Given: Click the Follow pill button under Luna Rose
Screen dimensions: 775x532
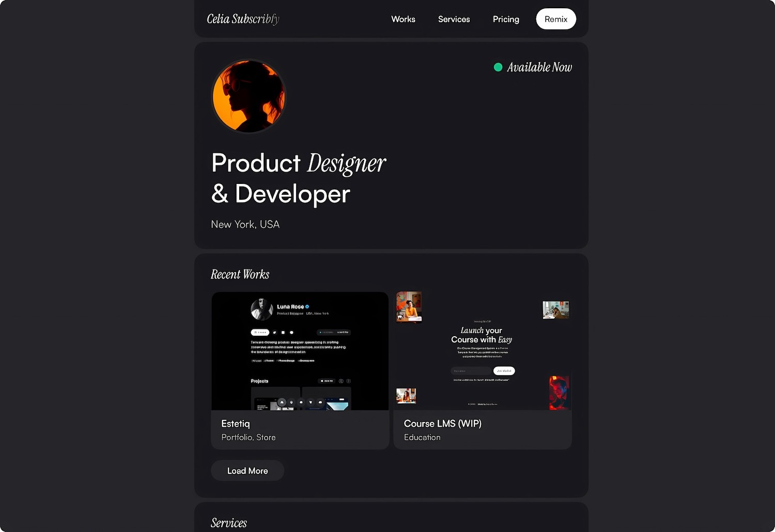Looking at the screenshot, I should [260, 332].
